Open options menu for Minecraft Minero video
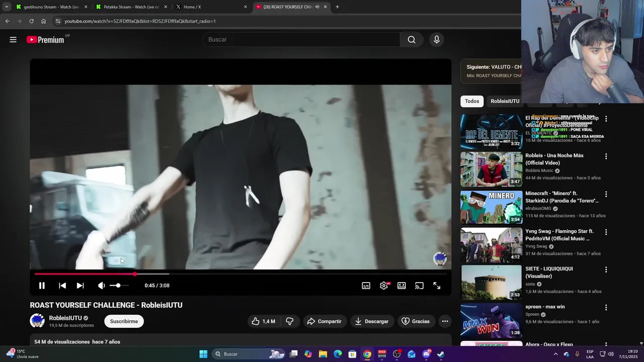This screenshot has height=362, width=644. 606,195
